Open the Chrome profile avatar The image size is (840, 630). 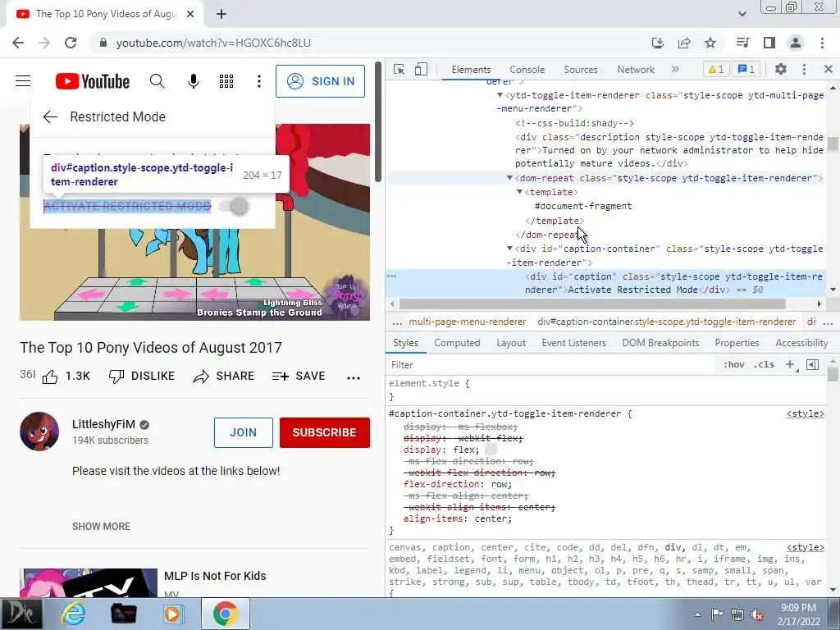[796, 43]
